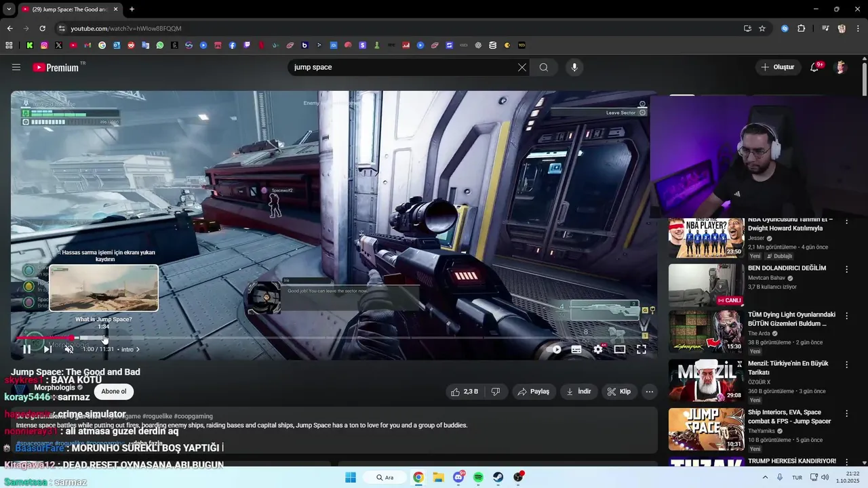Open the video player settings gear
Image resolution: width=868 pixels, height=488 pixels.
click(598, 350)
